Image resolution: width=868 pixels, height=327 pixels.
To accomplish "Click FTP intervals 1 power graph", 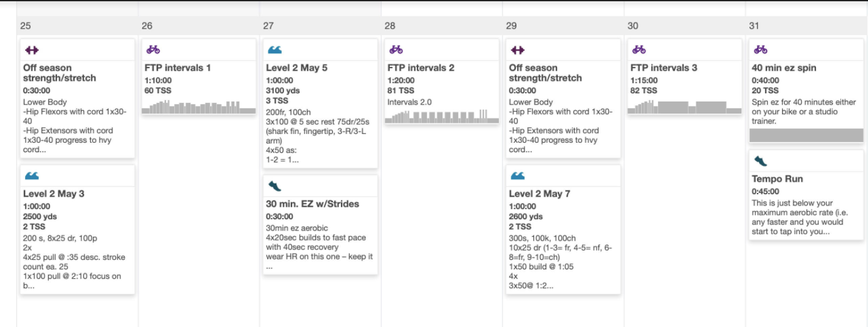I will tap(199, 107).
